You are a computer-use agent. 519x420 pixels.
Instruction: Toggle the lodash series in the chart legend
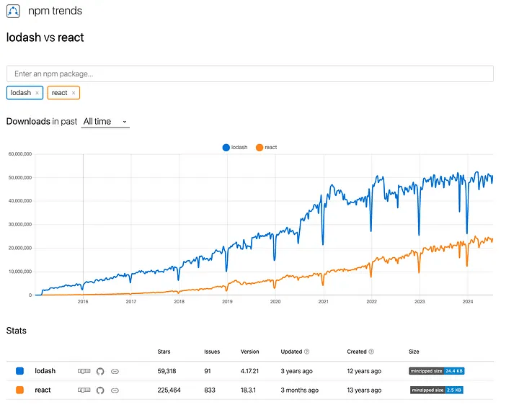(235, 148)
